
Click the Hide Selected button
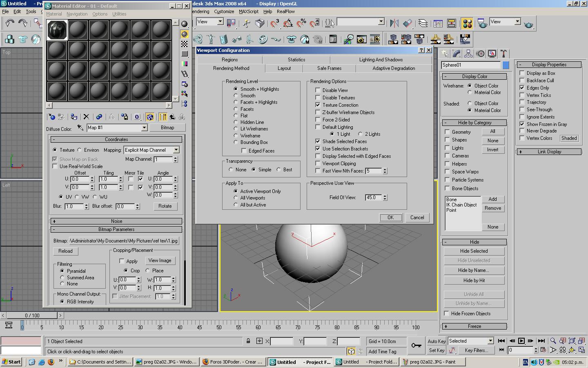pos(474,251)
